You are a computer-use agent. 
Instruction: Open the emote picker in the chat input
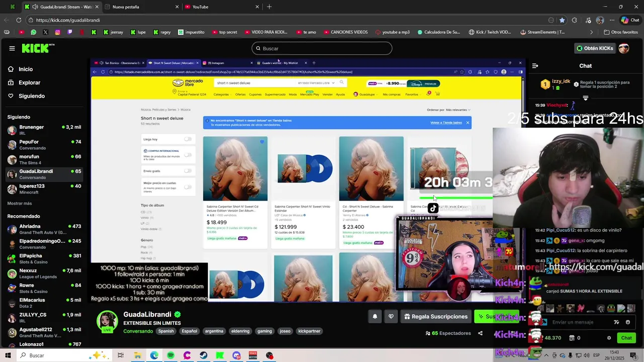pos(628,322)
